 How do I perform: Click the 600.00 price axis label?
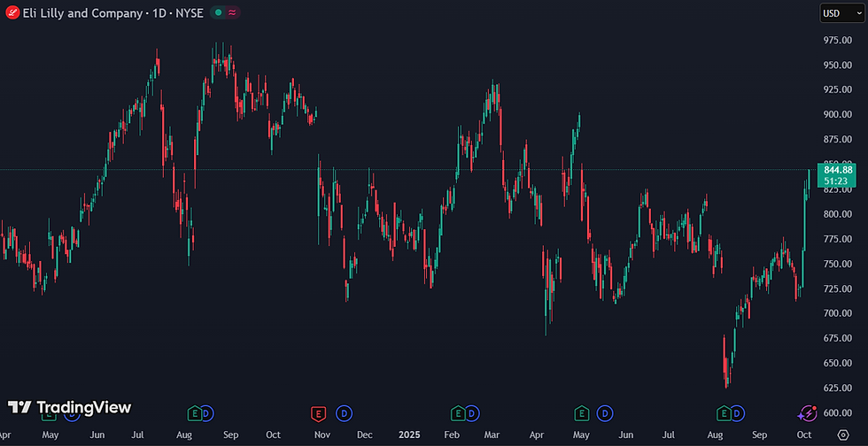pos(838,412)
